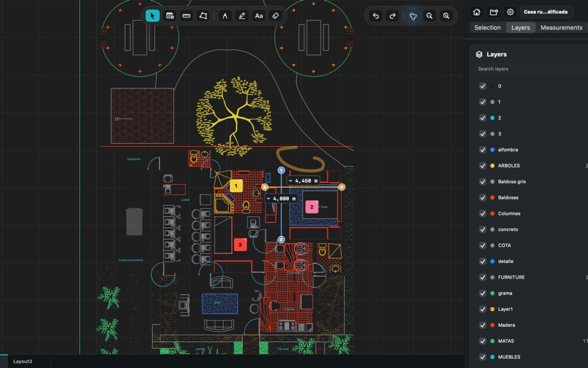Viewport: 588px width, 368px height.
Task: Click the Search layers field
Action: (531, 69)
